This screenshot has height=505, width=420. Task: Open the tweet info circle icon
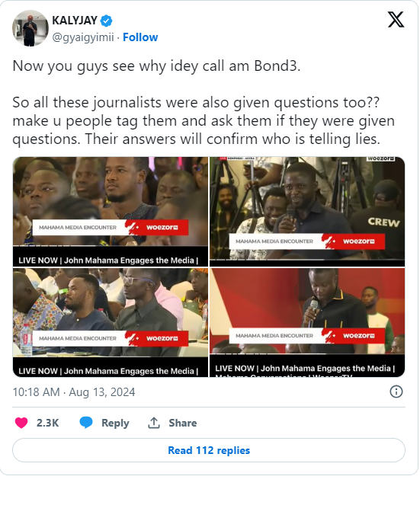tap(396, 392)
